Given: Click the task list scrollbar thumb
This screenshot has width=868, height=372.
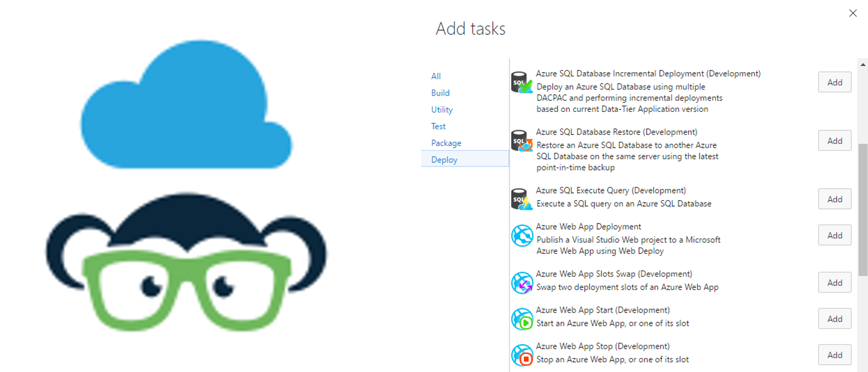Looking at the screenshot, I should pyautogui.click(x=863, y=209).
